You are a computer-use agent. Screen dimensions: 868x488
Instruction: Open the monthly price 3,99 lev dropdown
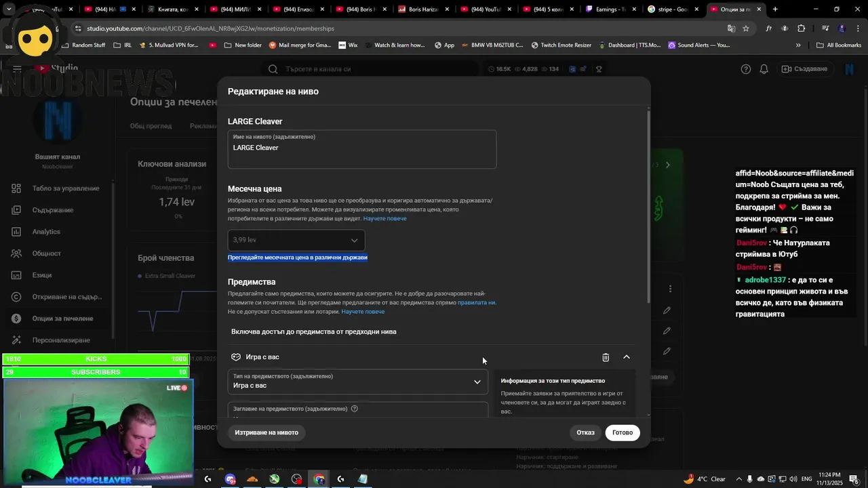pos(296,240)
